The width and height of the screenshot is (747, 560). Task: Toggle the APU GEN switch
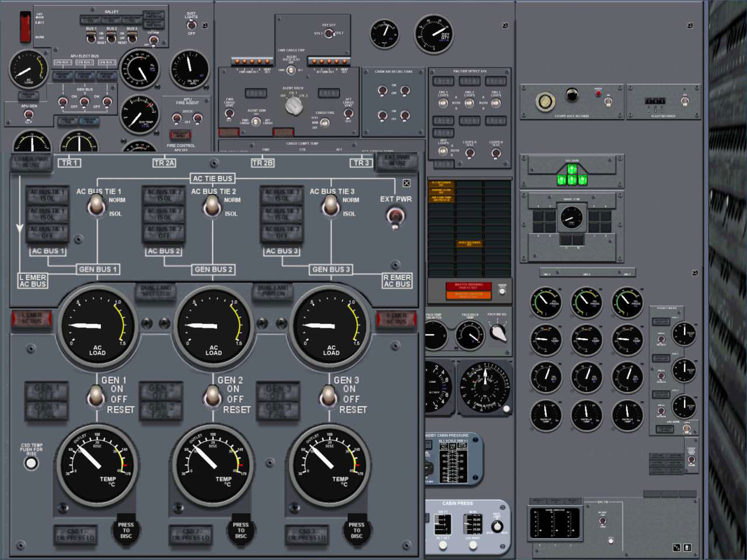pos(29,114)
